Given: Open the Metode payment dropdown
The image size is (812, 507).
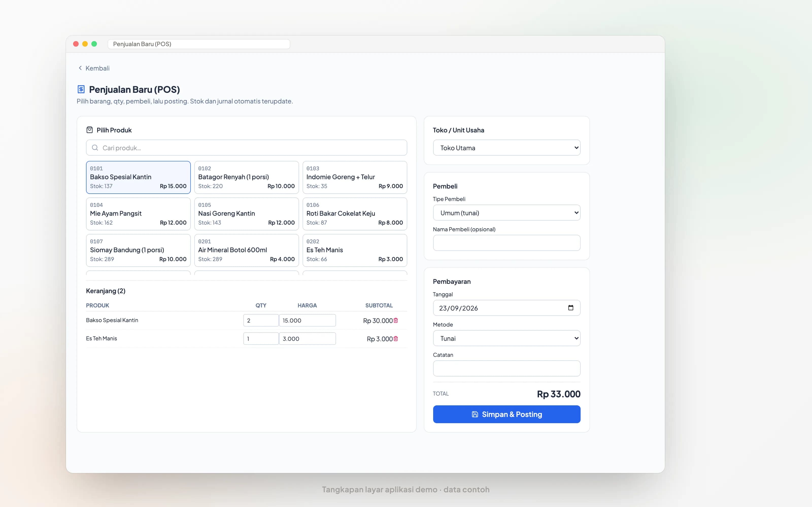Looking at the screenshot, I should pyautogui.click(x=507, y=338).
